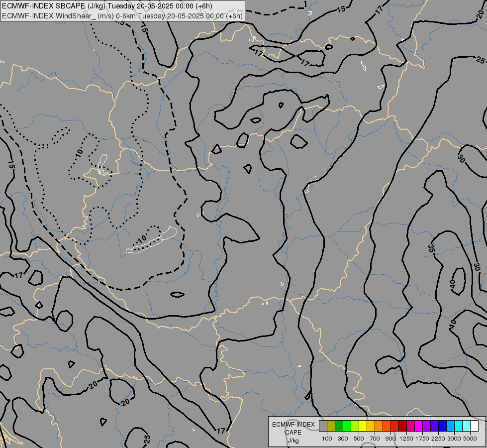Click the 500 legend value
The width and height of the screenshot is (487, 448).
359,439
